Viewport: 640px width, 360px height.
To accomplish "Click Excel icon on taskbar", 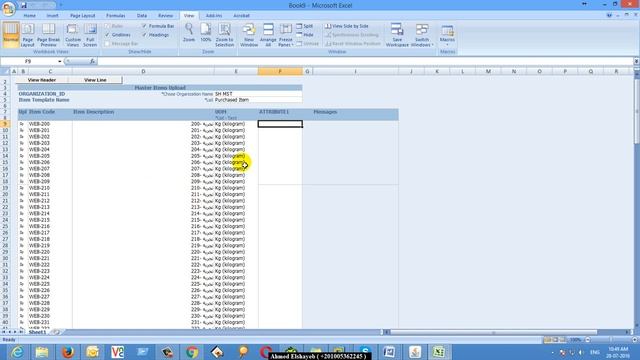I will (x=439, y=352).
